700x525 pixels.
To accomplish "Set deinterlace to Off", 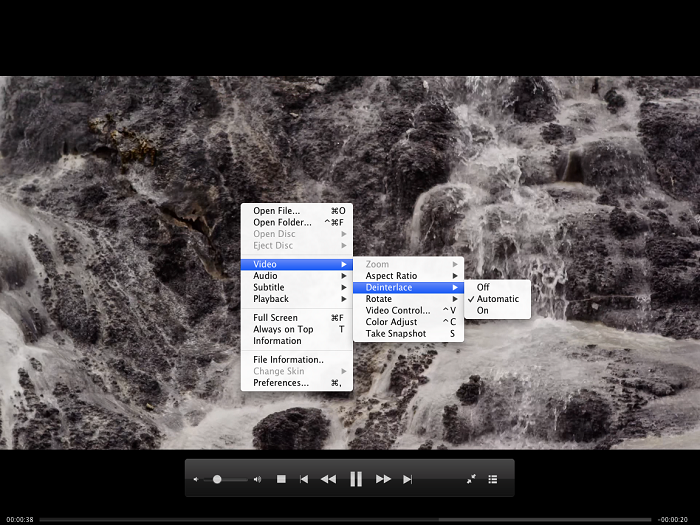I will click(483, 287).
